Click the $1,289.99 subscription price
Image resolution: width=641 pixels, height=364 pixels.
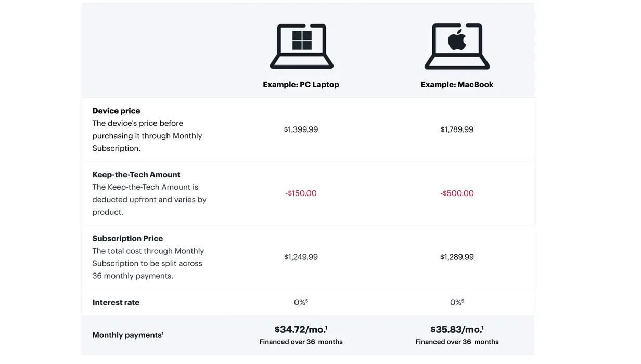point(457,257)
